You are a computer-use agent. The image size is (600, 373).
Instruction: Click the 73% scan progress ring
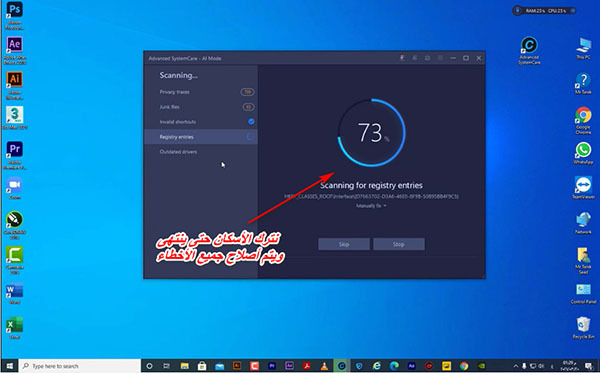pyautogui.click(x=371, y=133)
